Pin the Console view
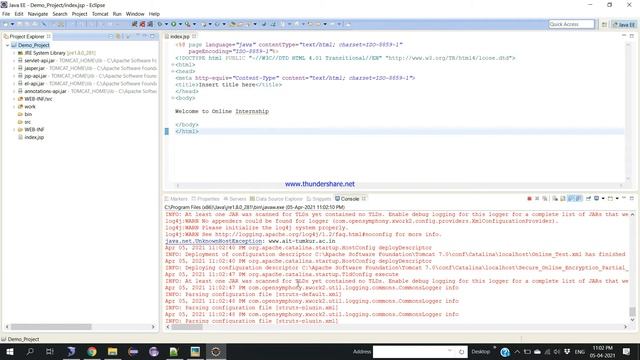The image size is (640, 360). click(588, 198)
